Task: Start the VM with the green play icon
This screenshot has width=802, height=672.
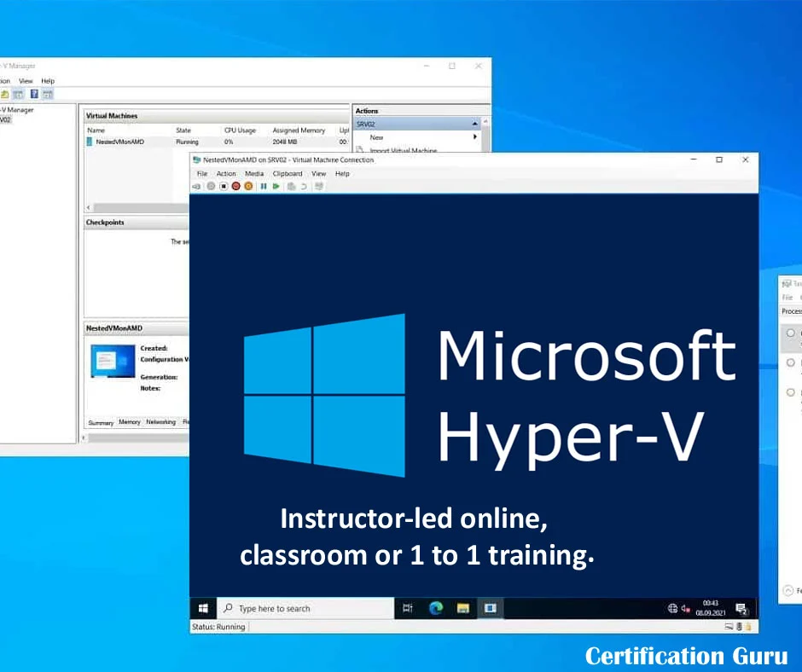Action: coord(276,186)
